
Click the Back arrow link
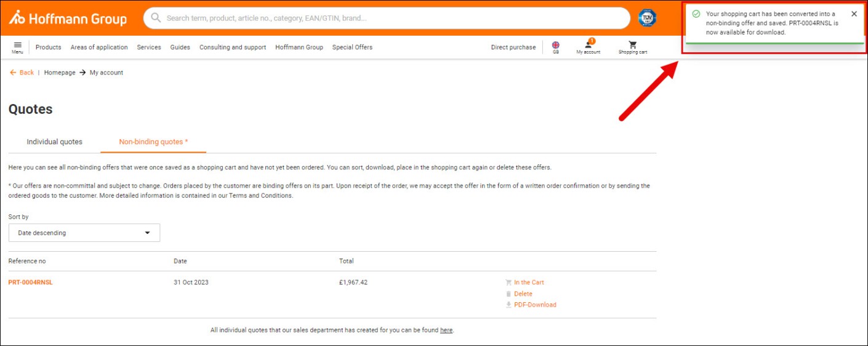pos(22,73)
